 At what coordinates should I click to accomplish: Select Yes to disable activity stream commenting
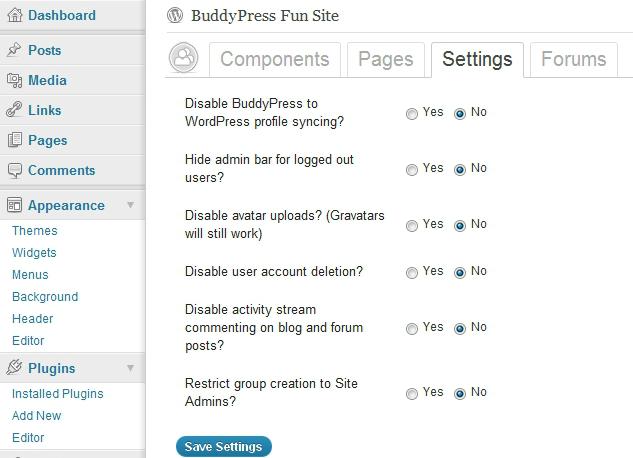coord(412,329)
